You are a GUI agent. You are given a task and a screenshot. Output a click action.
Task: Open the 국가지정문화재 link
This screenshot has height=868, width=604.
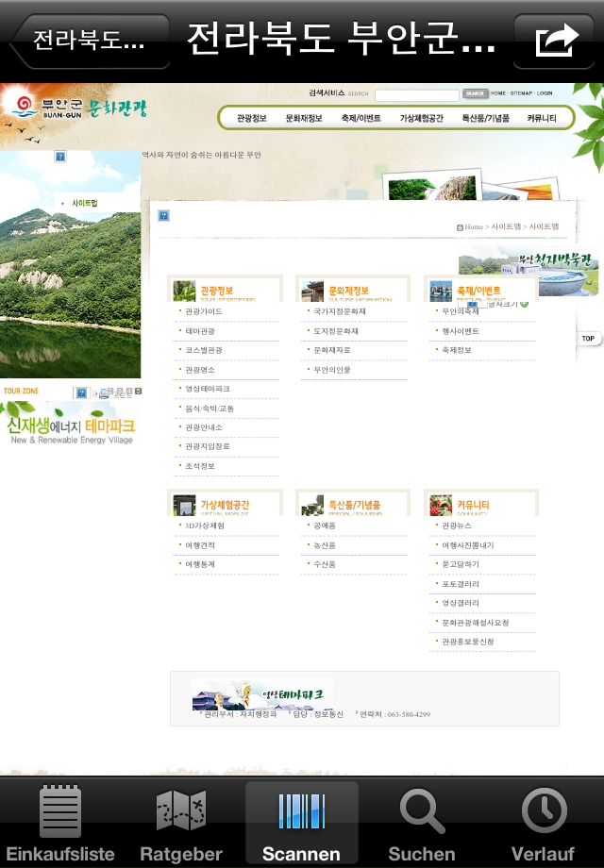tap(340, 311)
